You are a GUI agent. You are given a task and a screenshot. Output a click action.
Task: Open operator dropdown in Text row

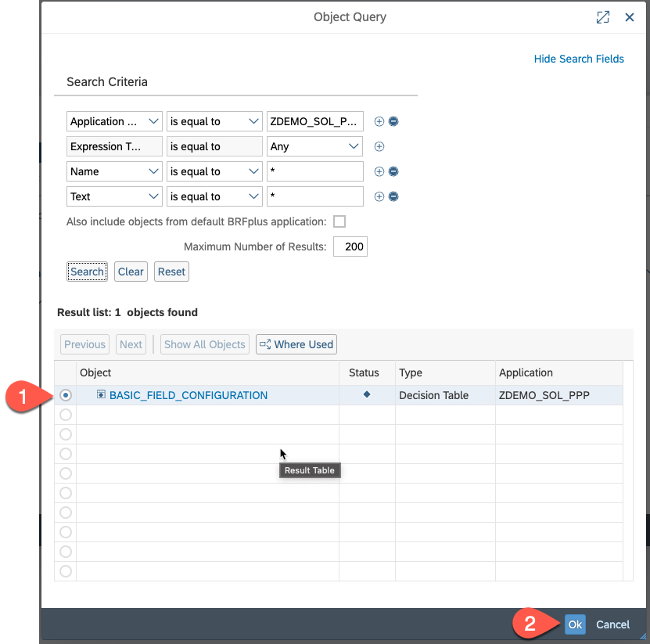point(253,196)
